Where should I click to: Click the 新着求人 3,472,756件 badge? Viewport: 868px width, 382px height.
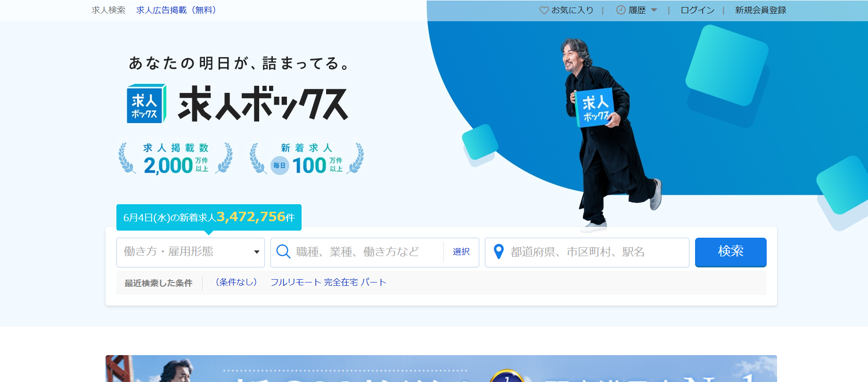[209, 217]
